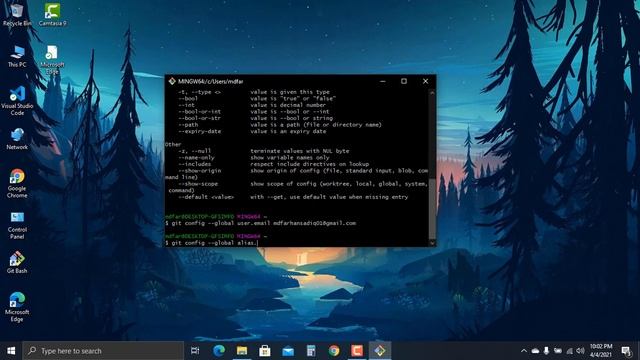The width and height of the screenshot is (640, 360).
Task: Select Microsoft Edge shortcut below Git Bash
Action: click(17, 307)
